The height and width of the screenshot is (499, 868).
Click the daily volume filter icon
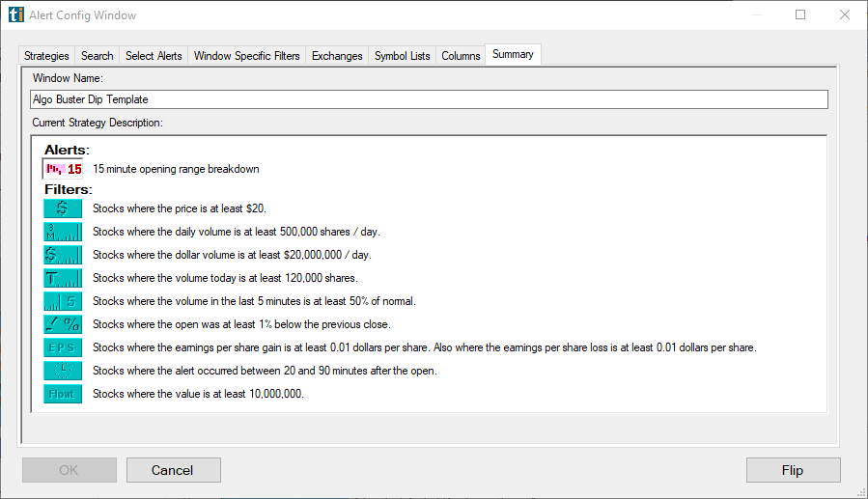pos(63,232)
